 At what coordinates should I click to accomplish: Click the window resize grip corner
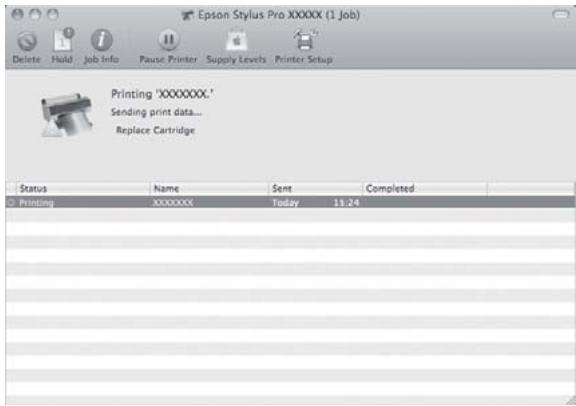(x=570, y=400)
